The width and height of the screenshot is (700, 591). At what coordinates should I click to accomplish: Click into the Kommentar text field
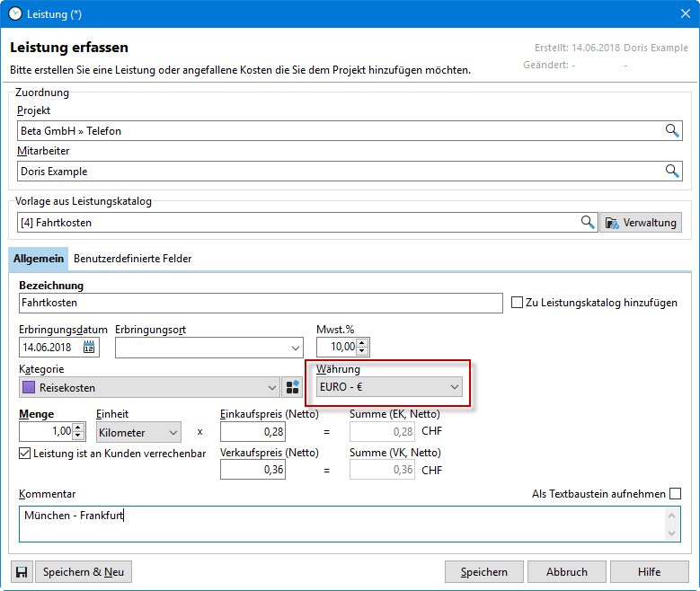[x=341, y=524]
